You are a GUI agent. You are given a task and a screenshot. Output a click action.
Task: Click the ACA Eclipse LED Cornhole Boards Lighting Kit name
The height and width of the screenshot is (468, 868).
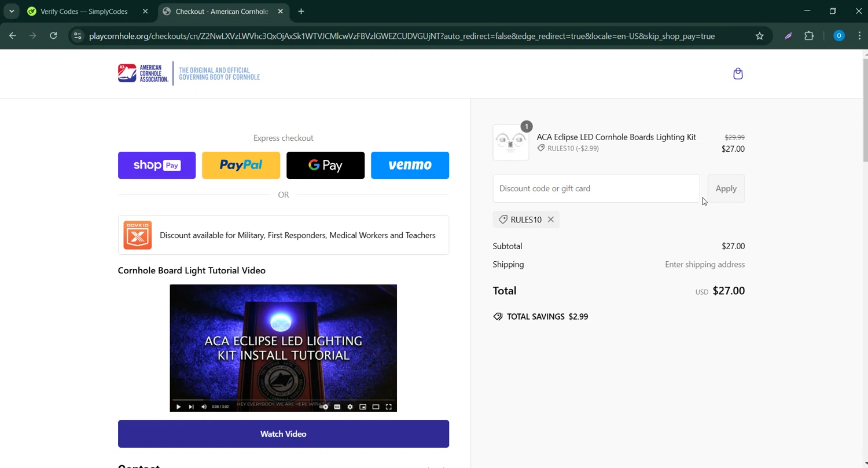pos(616,137)
